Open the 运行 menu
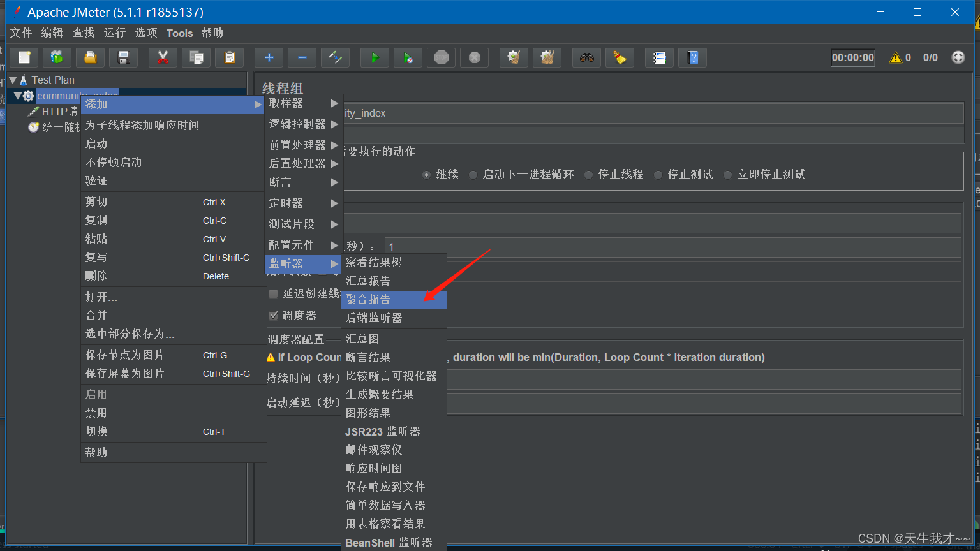Image resolution: width=980 pixels, height=551 pixels. (x=115, y=33)
